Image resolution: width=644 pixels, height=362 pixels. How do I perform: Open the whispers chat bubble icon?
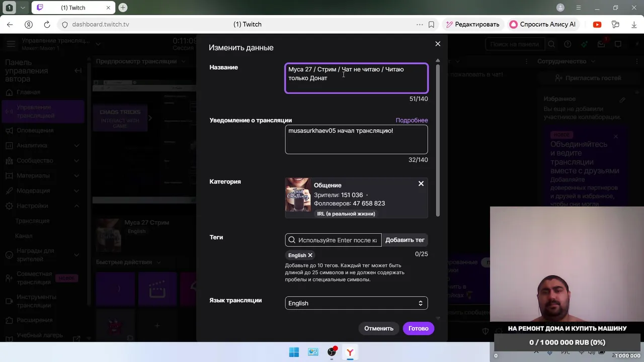click(618, 44)
